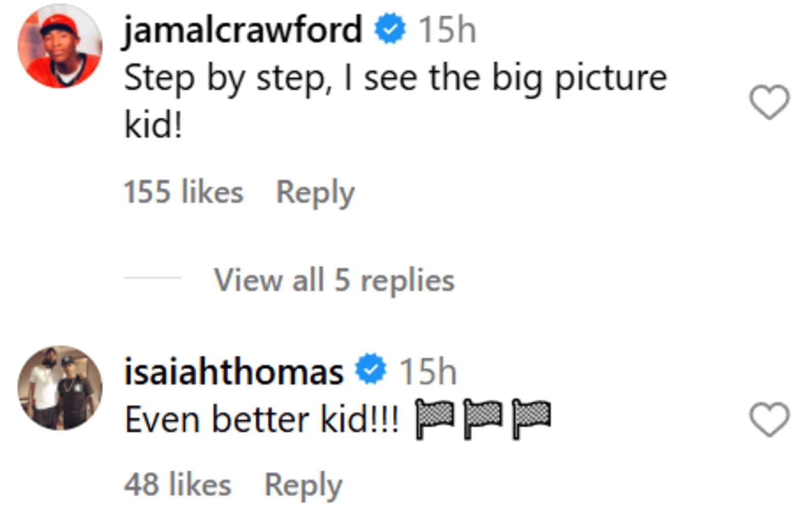Image resolution: width=812 pixels, height=522 pixels.
Task: Expand View all 5 replies
Action: pos(333,280)
